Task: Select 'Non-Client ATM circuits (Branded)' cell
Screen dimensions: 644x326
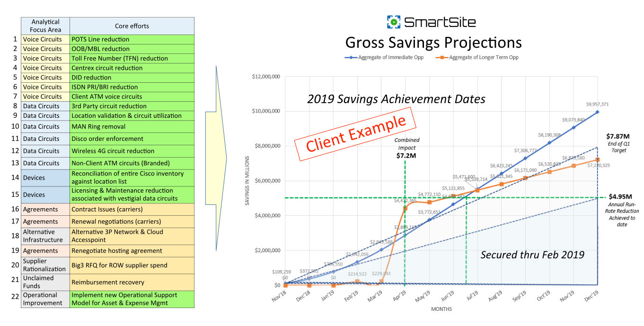Action: coord(132,163)
